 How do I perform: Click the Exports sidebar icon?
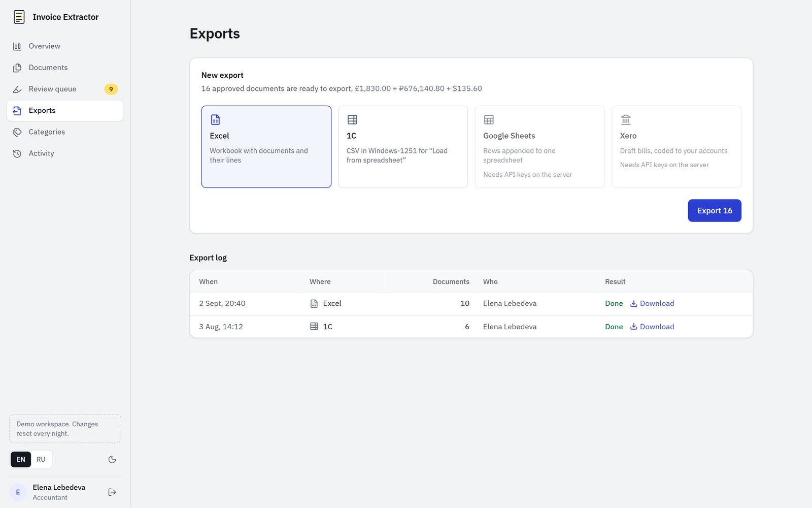click(x=17, y=111)
